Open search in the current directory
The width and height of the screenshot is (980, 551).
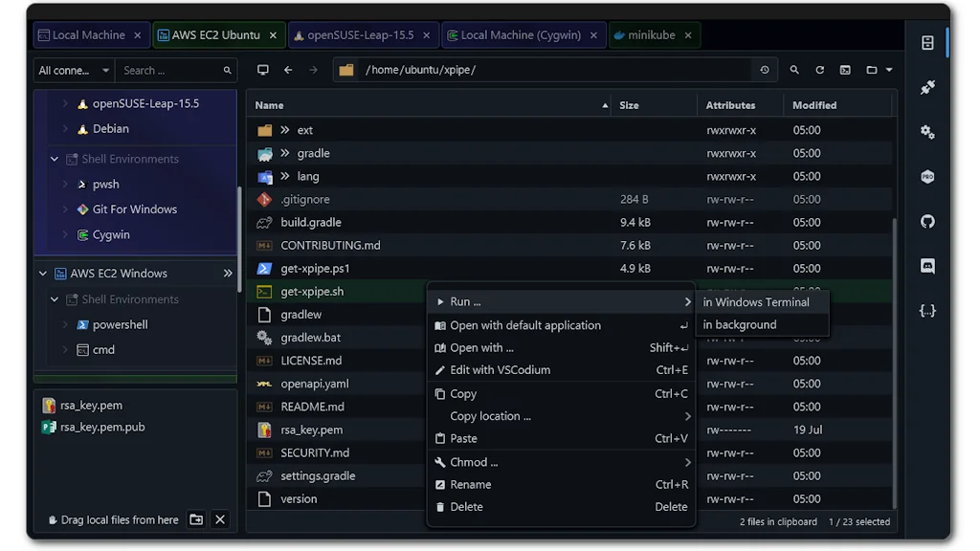pos(794,69)
